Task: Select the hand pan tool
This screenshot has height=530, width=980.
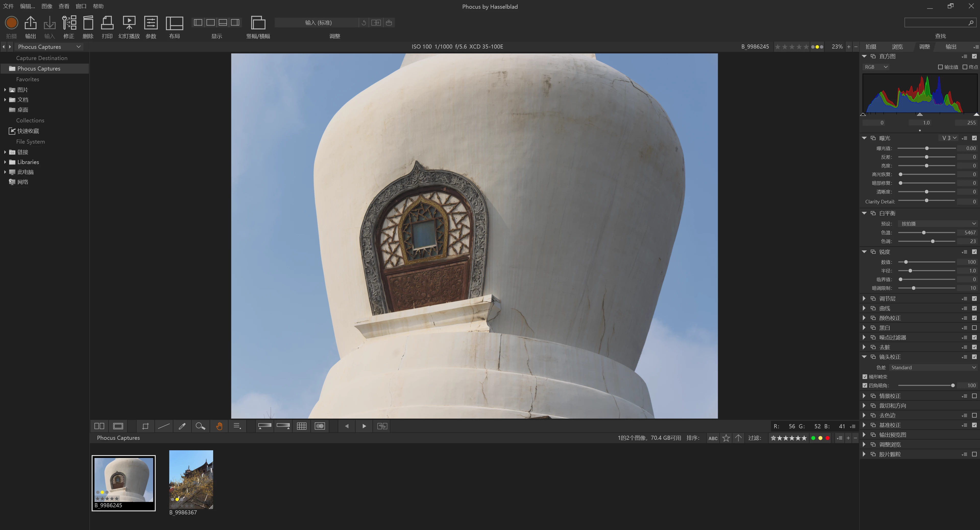Action: [219, 426]
